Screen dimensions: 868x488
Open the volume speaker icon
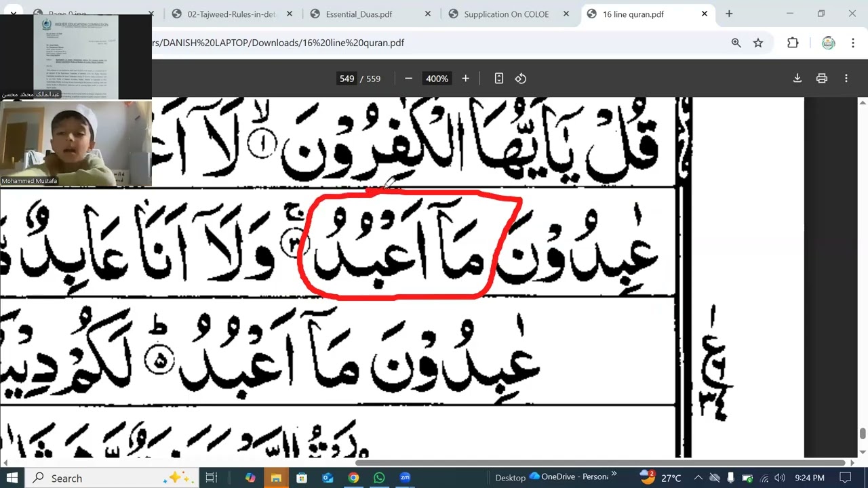(780, 478)
